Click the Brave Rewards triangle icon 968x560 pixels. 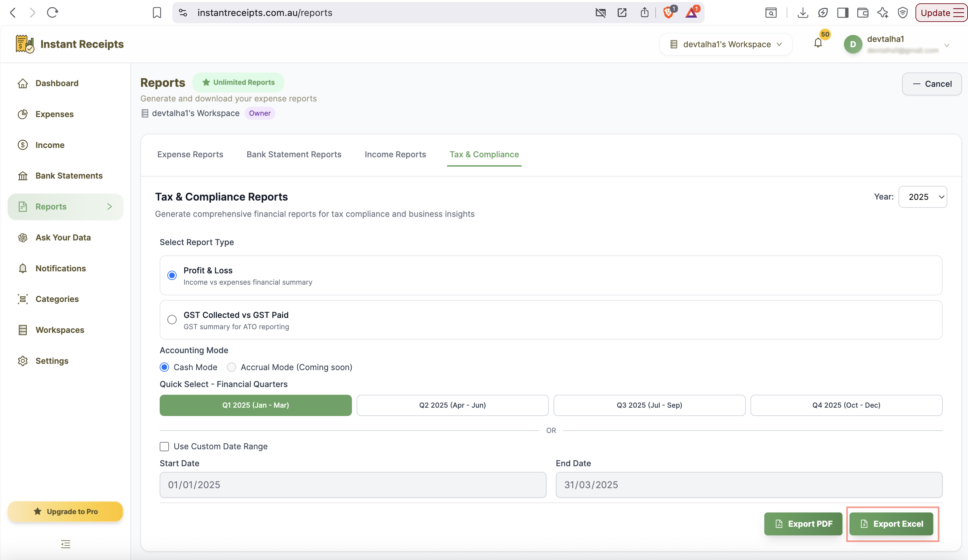pos(692,12)
